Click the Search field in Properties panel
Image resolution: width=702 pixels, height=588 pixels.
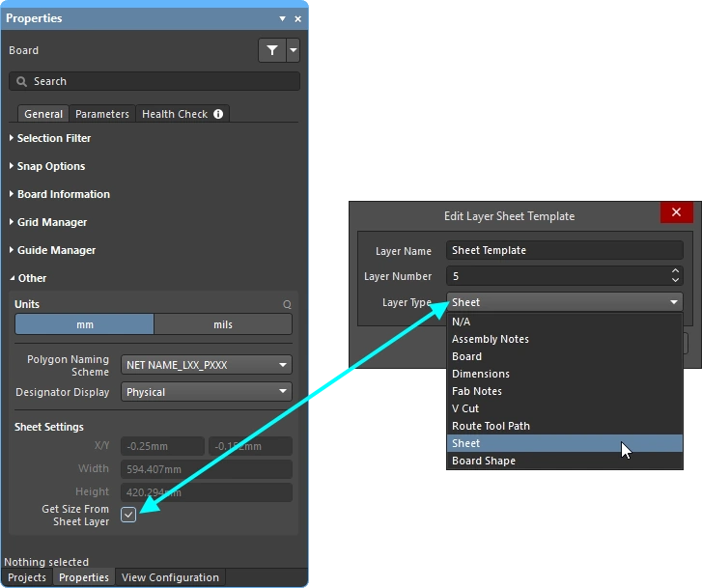click(x=154, y=81)
